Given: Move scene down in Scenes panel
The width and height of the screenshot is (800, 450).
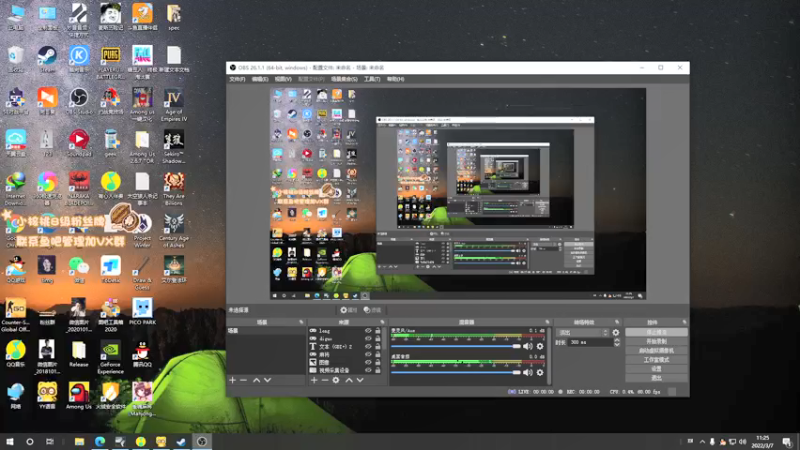Looking at the screenshot, I should pyautogui.click(x=267, y=380).
